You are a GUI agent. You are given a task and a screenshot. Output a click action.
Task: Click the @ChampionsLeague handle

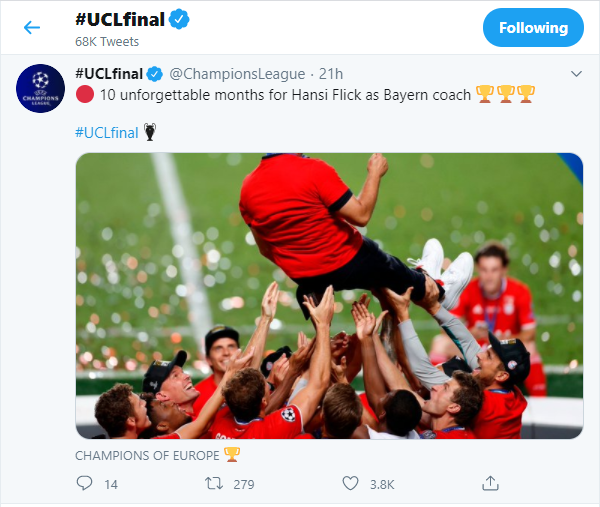(227, 74)
